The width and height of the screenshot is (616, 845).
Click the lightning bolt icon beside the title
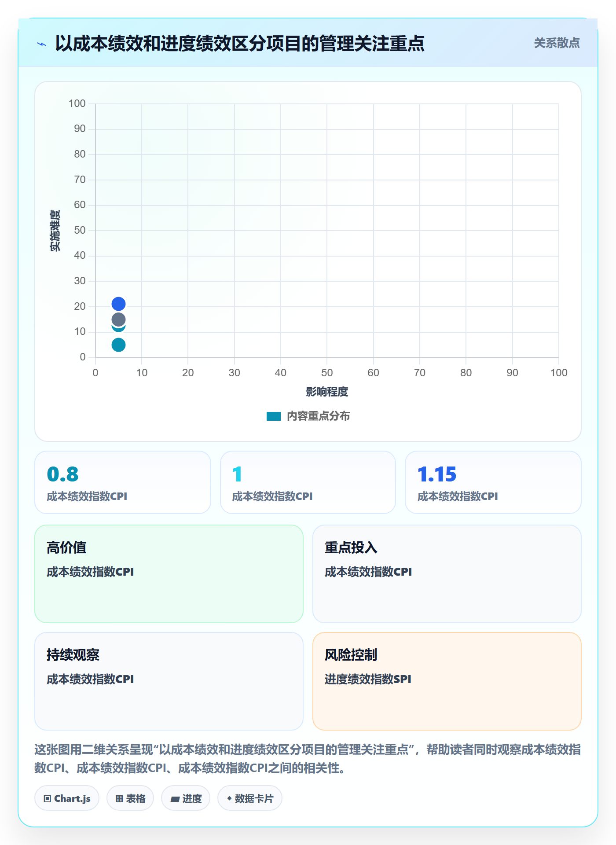tap(42, 44)
